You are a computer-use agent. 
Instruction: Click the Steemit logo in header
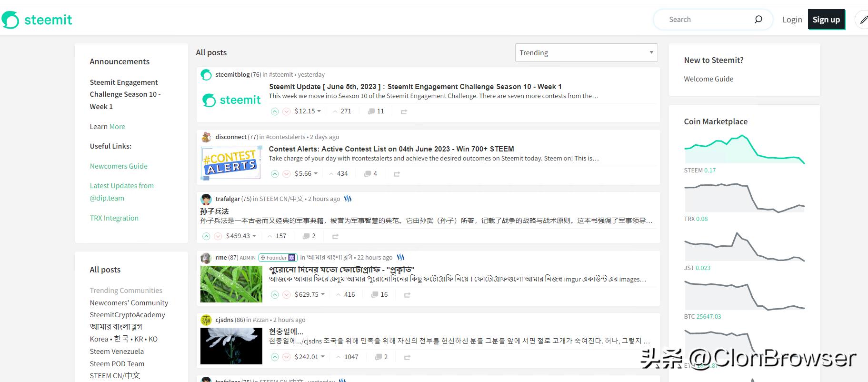point(37,20)
